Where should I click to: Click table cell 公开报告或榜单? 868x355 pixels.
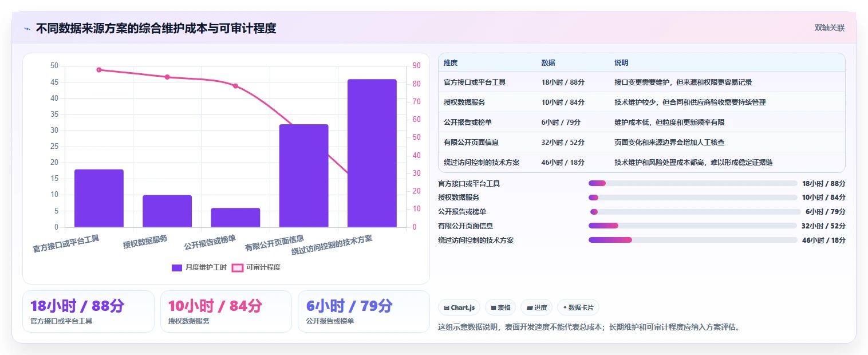(468, 123)
